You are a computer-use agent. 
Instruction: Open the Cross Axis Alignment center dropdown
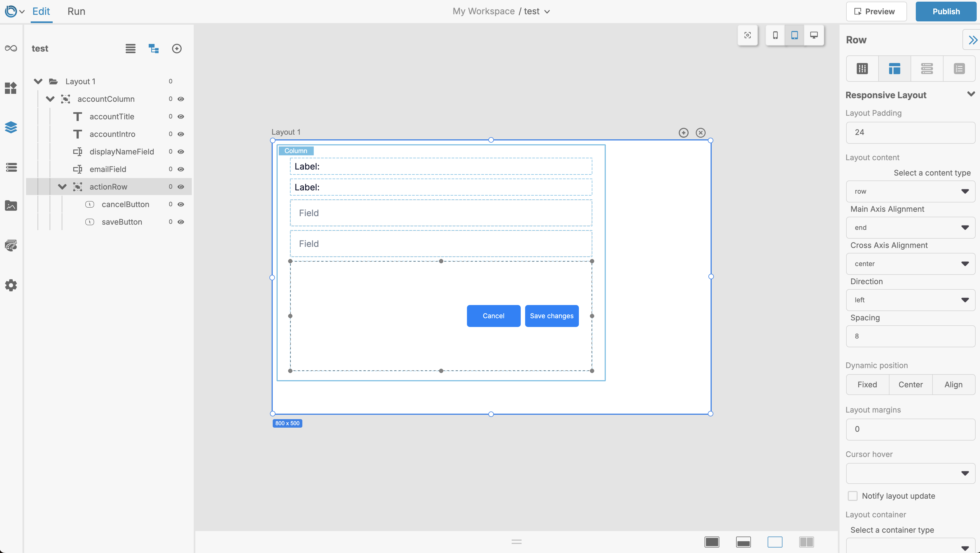pyautogui.click(x=910, y=264)
